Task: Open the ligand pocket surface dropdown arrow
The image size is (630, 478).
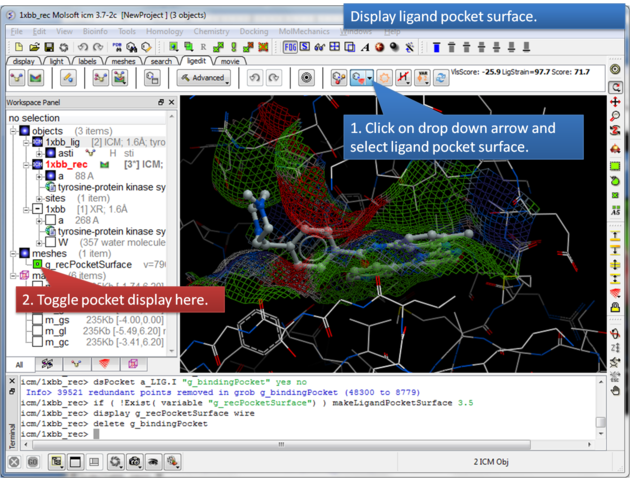Action: tap(371, 78)
